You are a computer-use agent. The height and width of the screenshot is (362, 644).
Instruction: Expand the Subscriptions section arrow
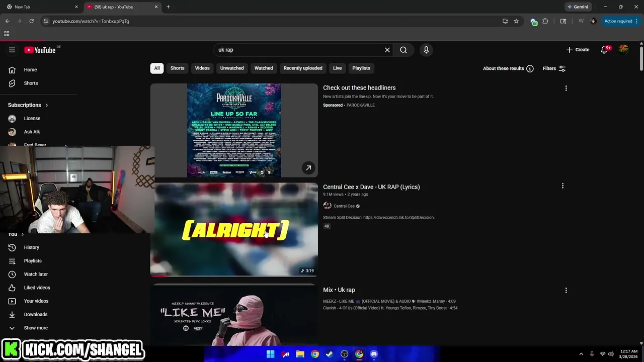tap(47, 105)
